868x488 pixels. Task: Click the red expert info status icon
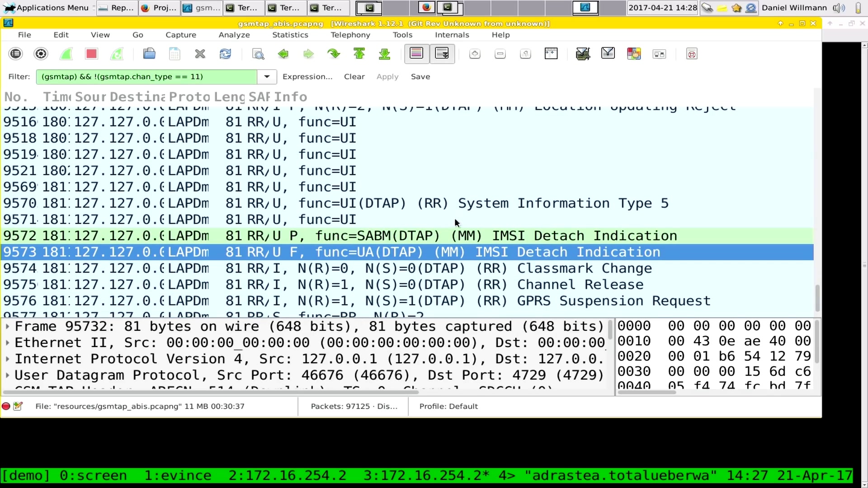click(6, 406)
